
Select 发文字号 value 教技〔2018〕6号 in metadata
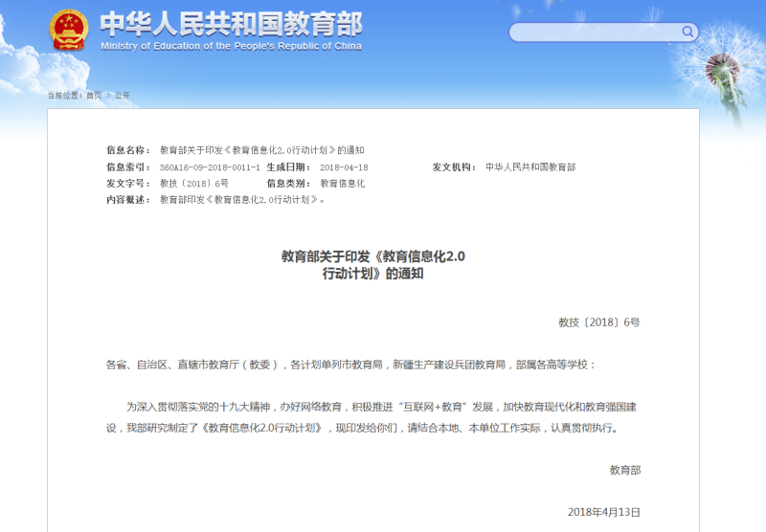(194, 184)
